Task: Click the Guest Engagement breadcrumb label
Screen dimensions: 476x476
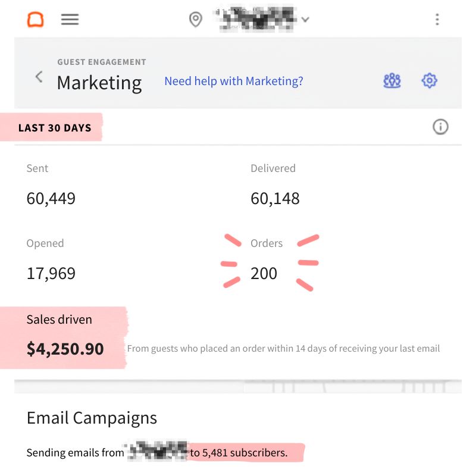Action: point(102,62)
